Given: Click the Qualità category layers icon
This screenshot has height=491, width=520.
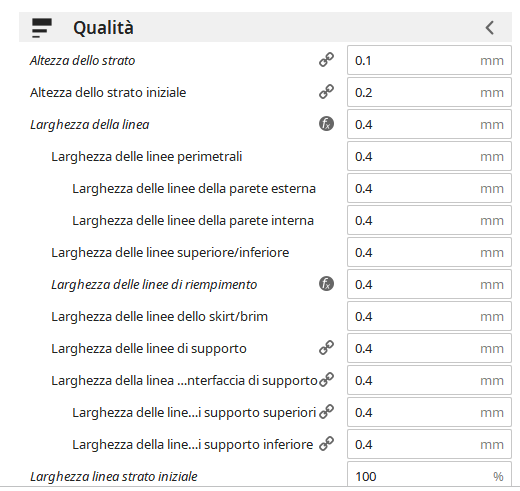Looking at the screenshot, I should [x=42, y=28].
